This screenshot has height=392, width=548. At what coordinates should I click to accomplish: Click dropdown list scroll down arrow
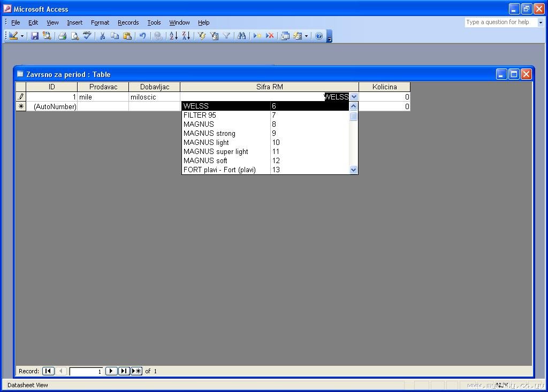point(353,170)
